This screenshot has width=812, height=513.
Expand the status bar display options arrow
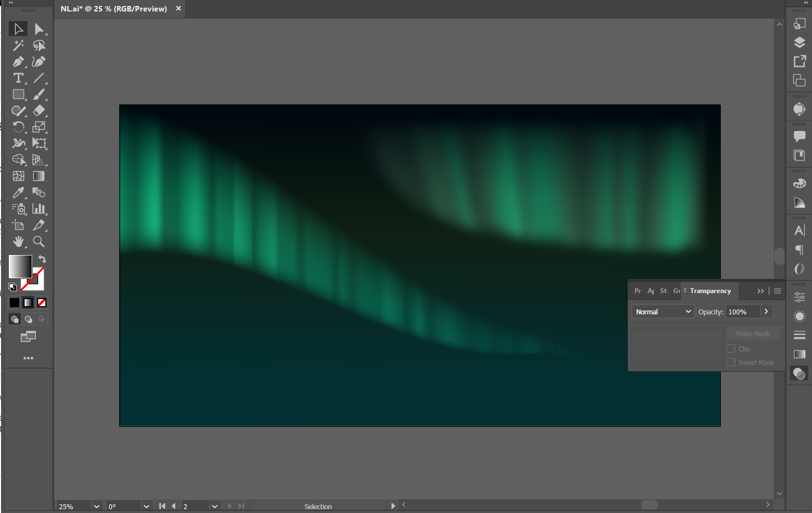click(x=393, y=506)
